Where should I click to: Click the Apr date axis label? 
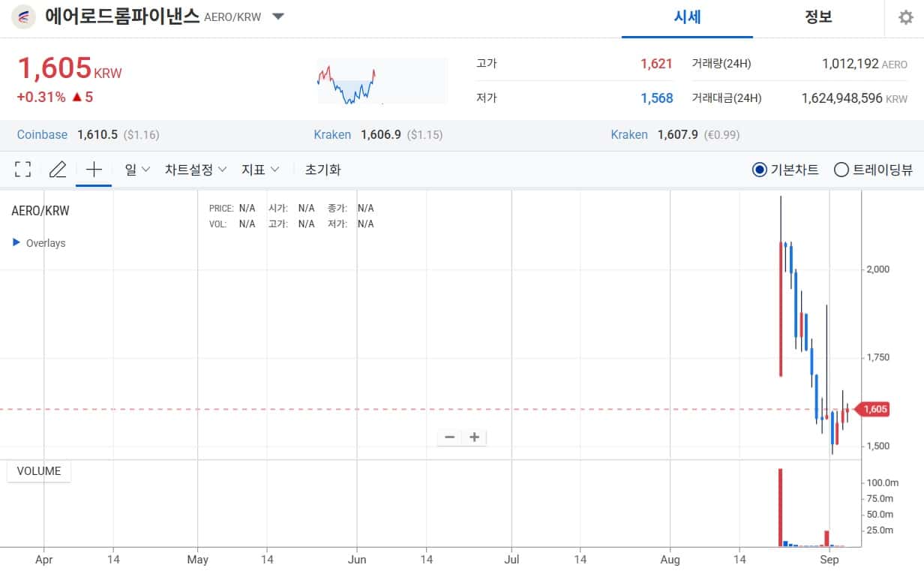[44, 559]
